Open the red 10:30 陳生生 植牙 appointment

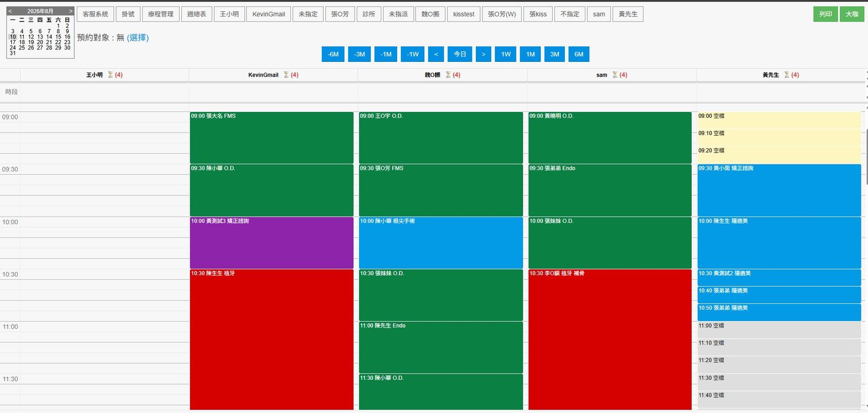coord(272,340)
